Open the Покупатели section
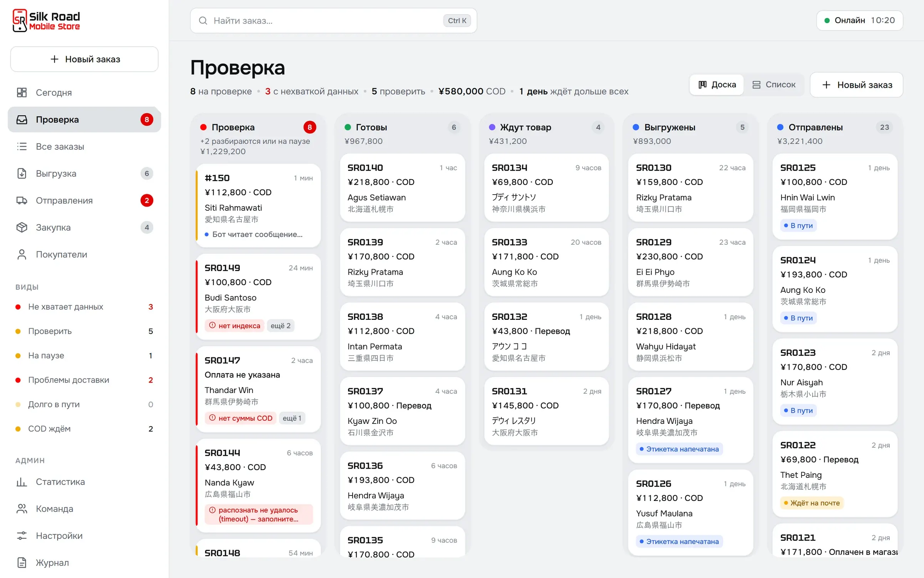The width and height of the screenshot is (924, 578). coord(84,254)
